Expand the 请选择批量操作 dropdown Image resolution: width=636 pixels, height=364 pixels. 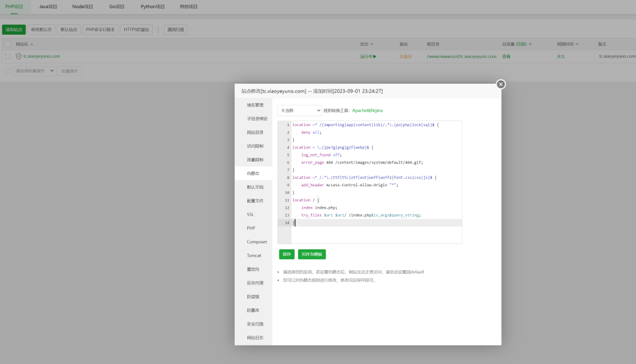click(x=35, y=71)
